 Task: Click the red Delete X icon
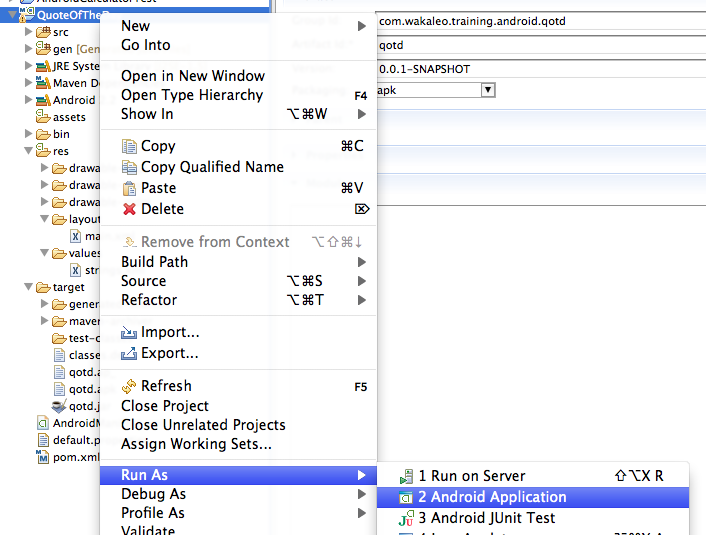129,209
